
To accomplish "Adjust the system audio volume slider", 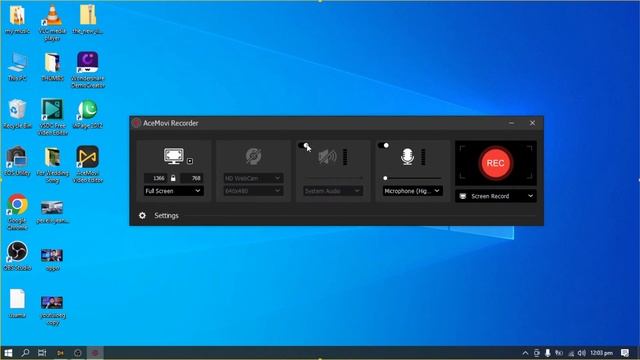I will (x=333, y=178).
